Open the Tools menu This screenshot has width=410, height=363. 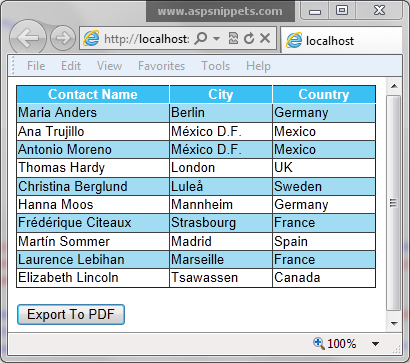pyautogui.click(x=215, y=66)
